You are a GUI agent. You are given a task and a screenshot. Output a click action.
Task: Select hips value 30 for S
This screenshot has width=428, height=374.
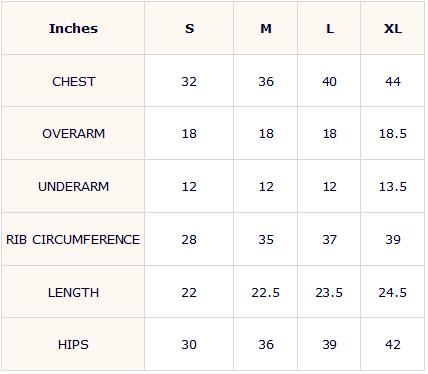click(189, 344)
